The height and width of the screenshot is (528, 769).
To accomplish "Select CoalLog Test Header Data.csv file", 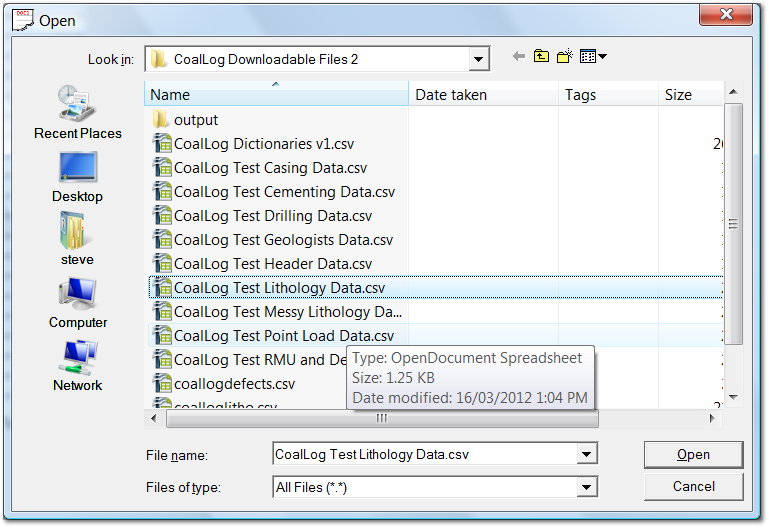I will click(x=272, y=264).
